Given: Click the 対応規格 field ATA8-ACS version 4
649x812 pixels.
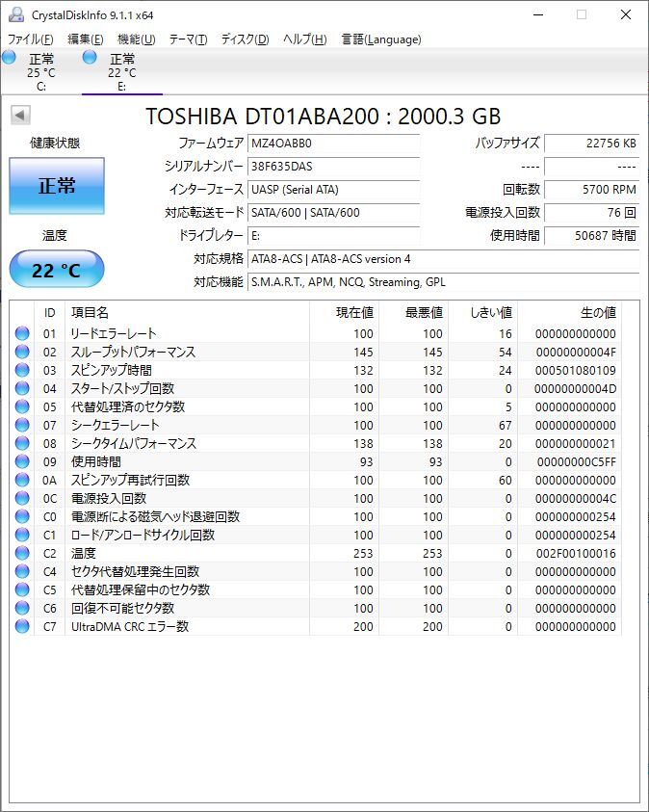Looking at the screenshot, I should point(444,259).
